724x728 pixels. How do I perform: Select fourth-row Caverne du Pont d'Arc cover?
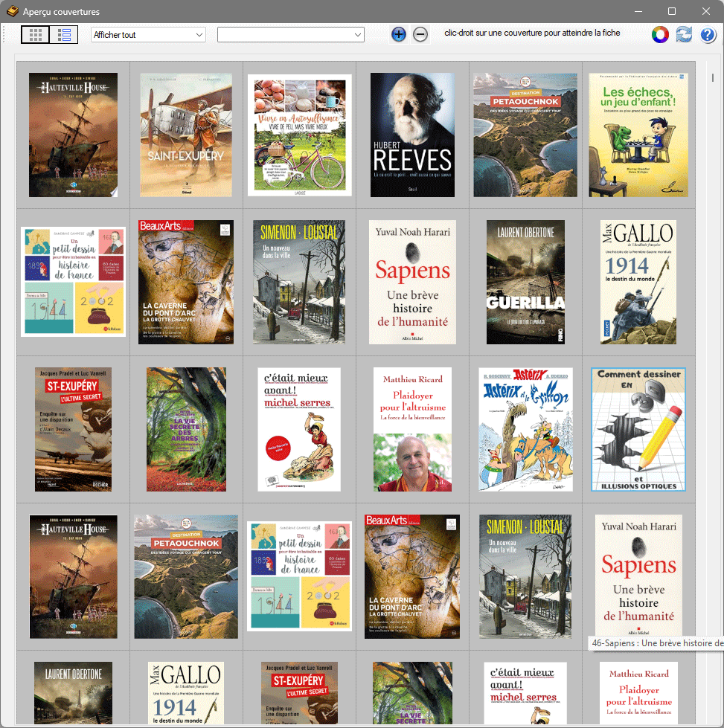412,576
